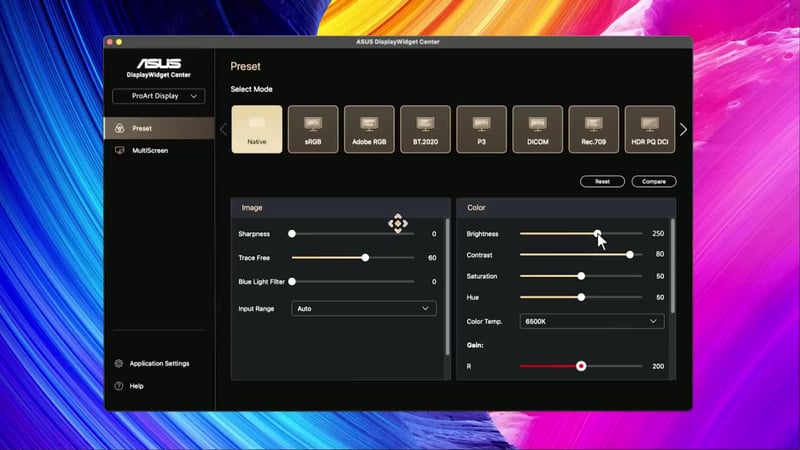Click the Contrast slider handle
The image size is (800, 450).
[630, 254]
